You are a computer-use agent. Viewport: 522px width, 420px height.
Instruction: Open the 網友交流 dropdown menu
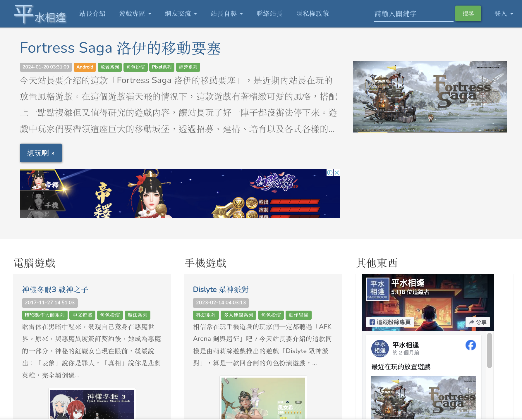pyautogui.click(x=181, y=14)
